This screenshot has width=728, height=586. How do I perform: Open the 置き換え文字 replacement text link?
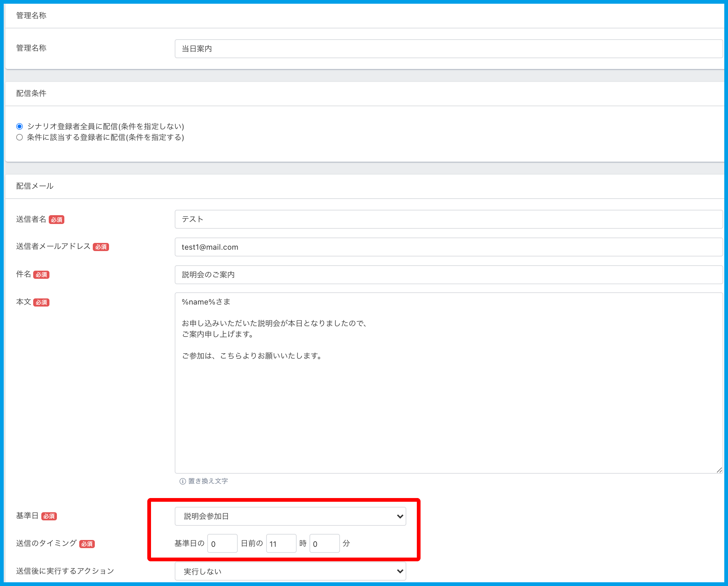point(208,481)
